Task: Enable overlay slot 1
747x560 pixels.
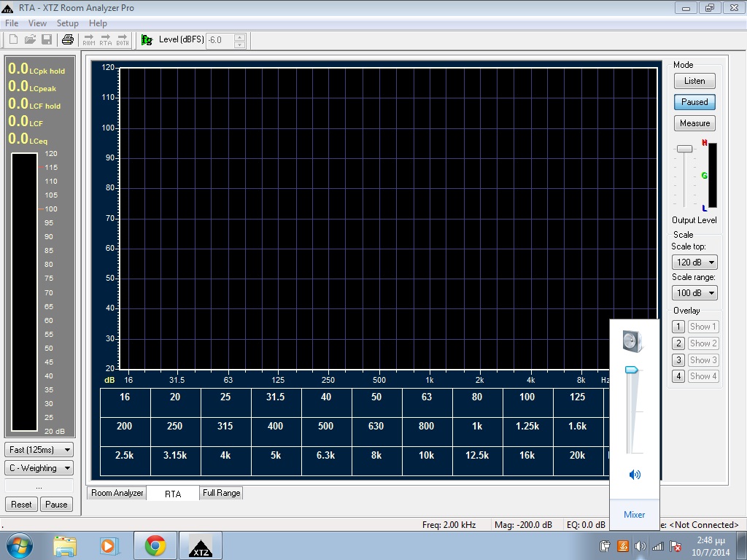Action: [678, 327]
